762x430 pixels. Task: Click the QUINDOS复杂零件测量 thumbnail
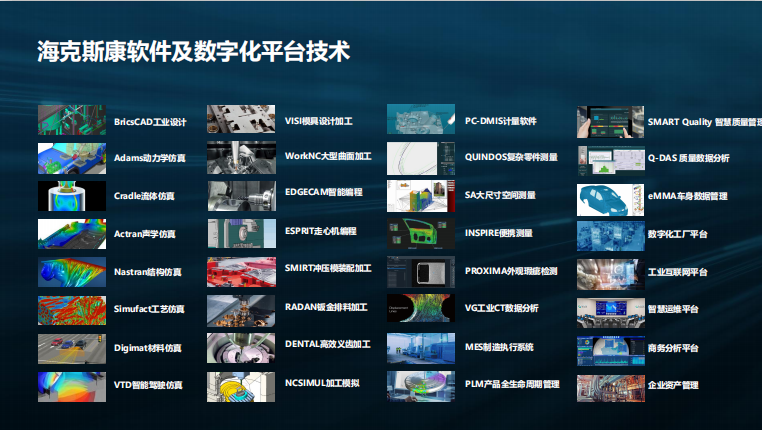coord(421,158)
